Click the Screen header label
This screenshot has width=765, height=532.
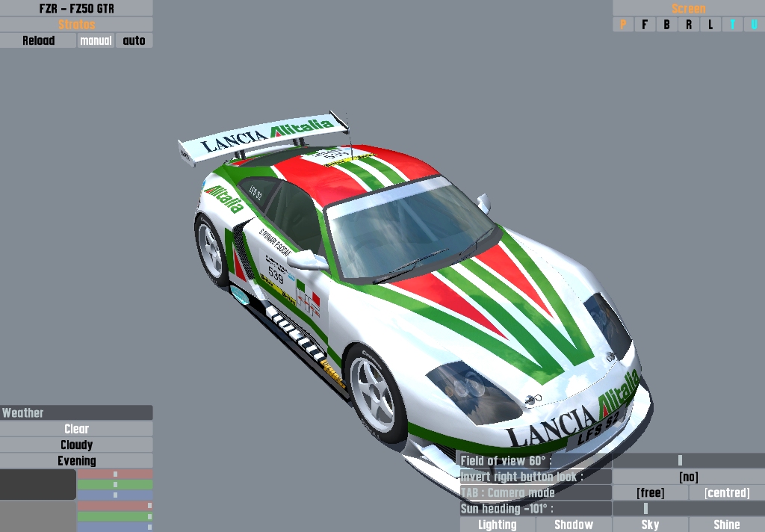(688, 8)
